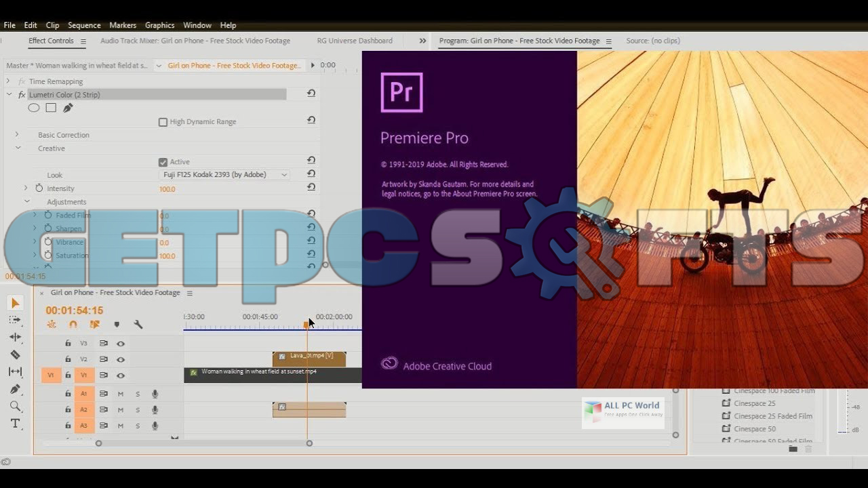Enable voice-over record on track A1
The height and width of the screenshot is (488, 868).
[155, 393]
